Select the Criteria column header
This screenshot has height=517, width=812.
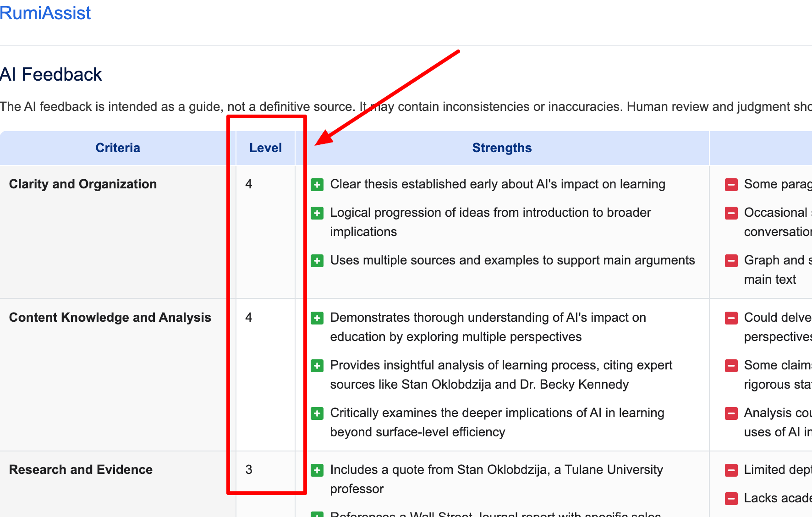[118, 148]
